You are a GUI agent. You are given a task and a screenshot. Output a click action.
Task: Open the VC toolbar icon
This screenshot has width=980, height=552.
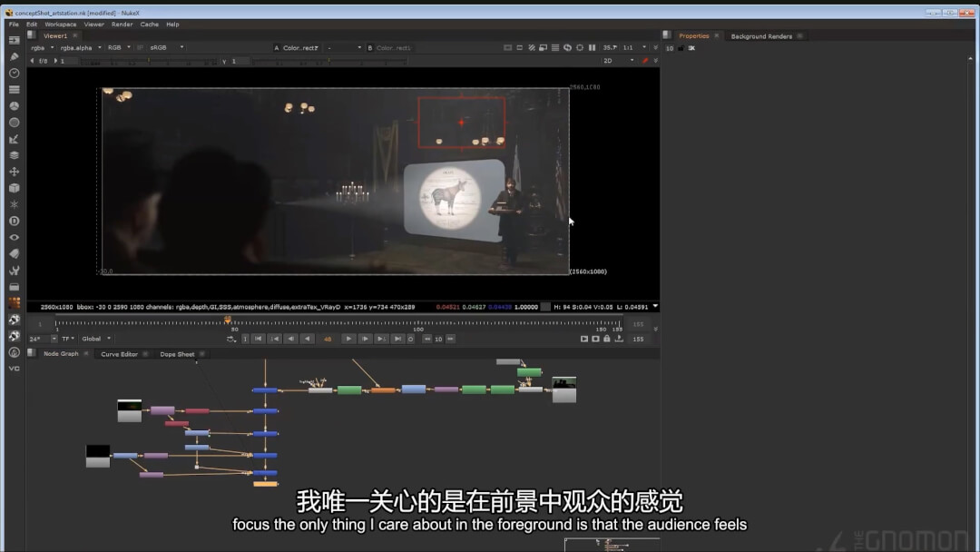14,369
